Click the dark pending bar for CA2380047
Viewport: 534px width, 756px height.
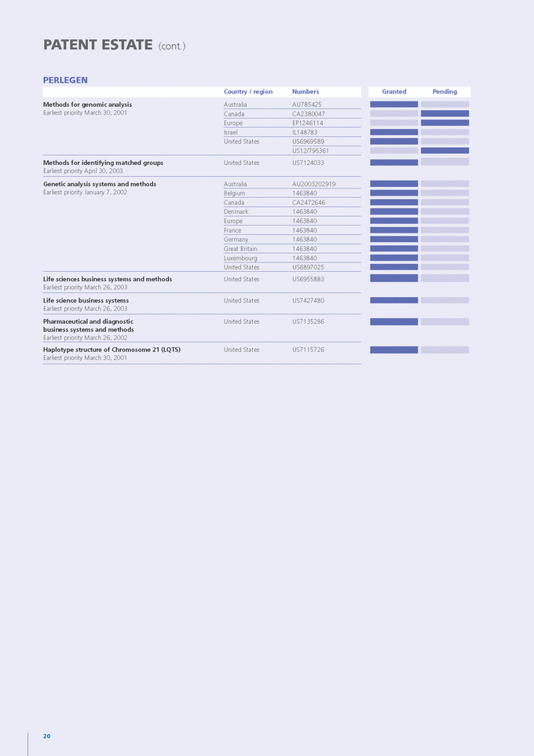tap(444, 114)
